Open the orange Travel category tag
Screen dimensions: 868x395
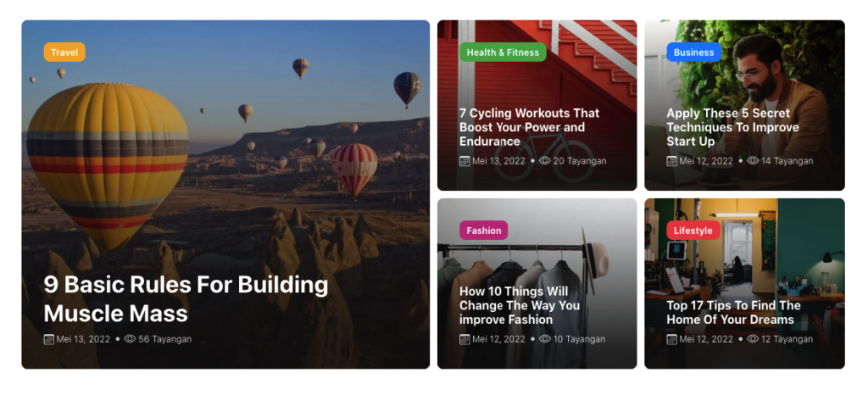(64, 53)
